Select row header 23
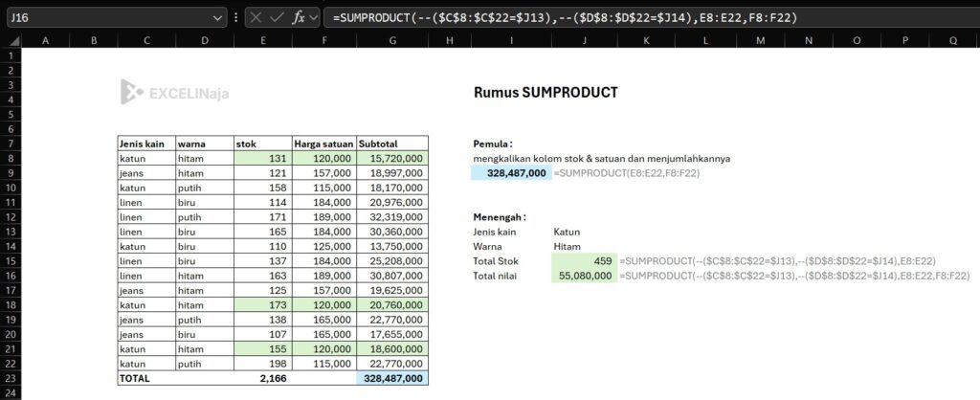Viewport: 980px width, 400px height. coord(11,378)
